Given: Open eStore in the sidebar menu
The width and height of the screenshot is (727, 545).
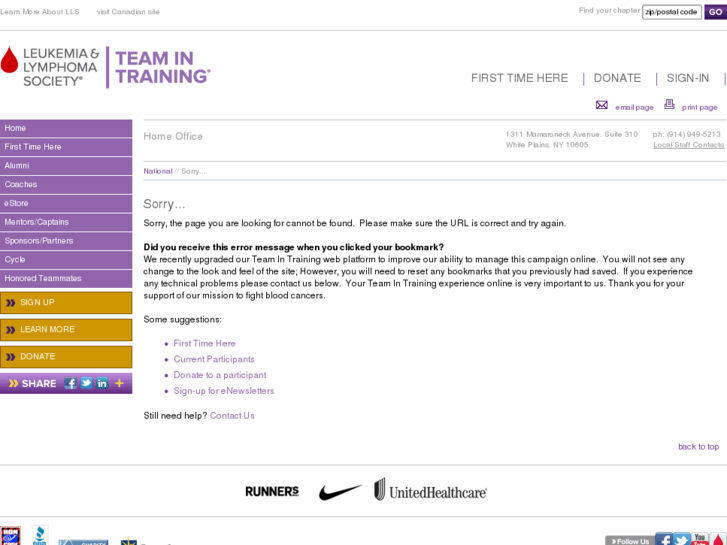Looking at the screenshot, I should point(66,203).
